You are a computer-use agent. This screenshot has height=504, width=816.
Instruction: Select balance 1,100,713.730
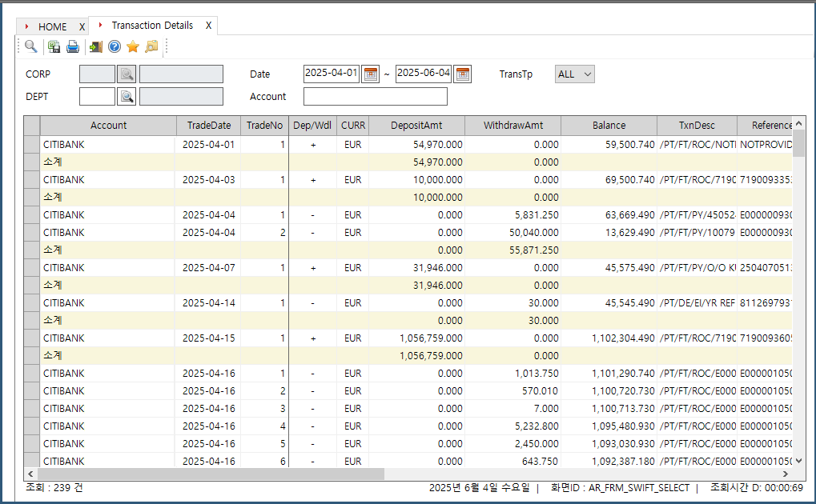click(x=609, y=409)
